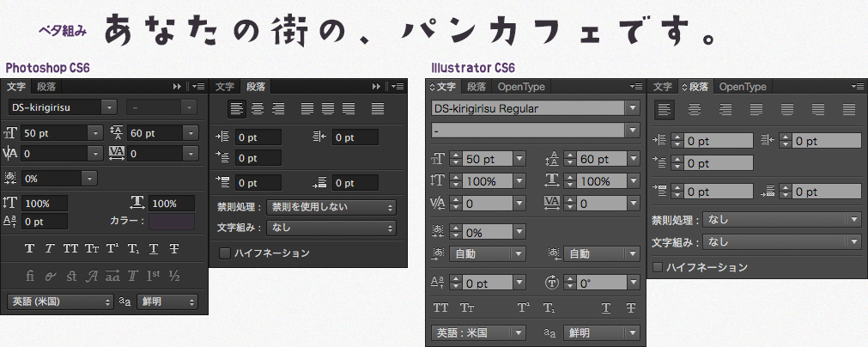The width and height of the screenshot is (868, 347).
Task: Click Photoshop ligatures fi OpenType icon
Action: click(x=29, y=276)
